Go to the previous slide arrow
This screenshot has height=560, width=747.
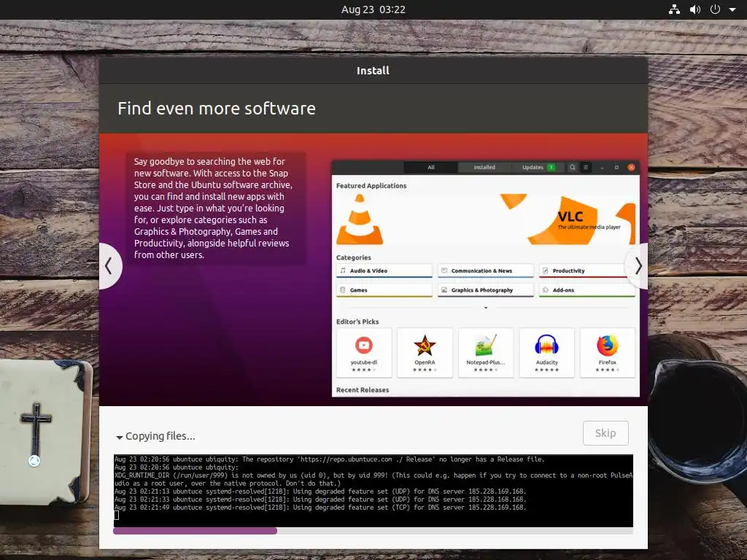109,265
